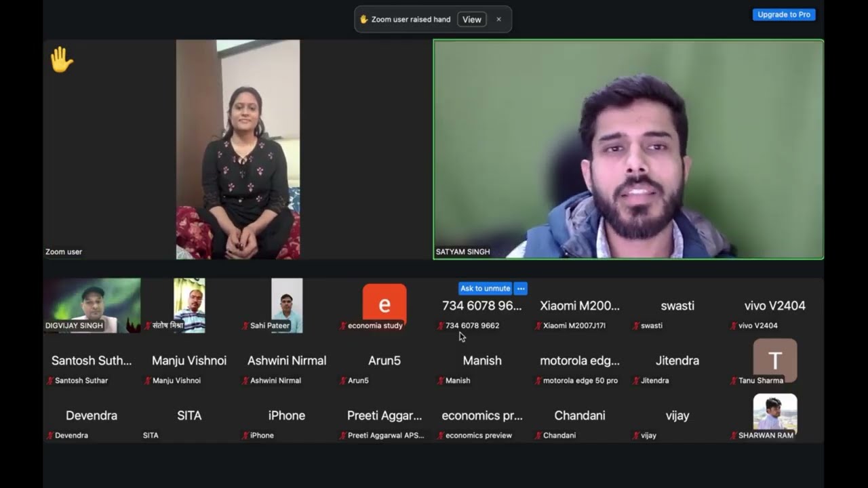Click Zoom user name label
868x488 pixels.
[64, 251]
